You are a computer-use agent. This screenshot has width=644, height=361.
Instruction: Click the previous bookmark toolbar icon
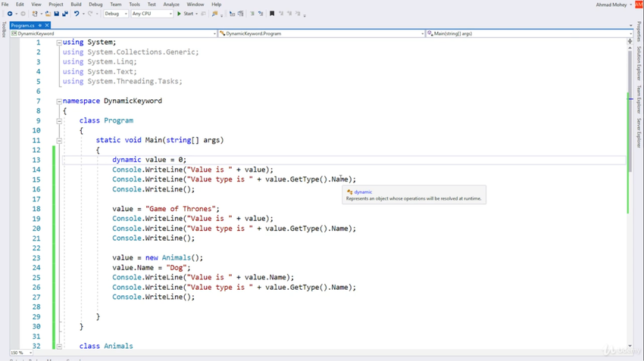point(281,14)
